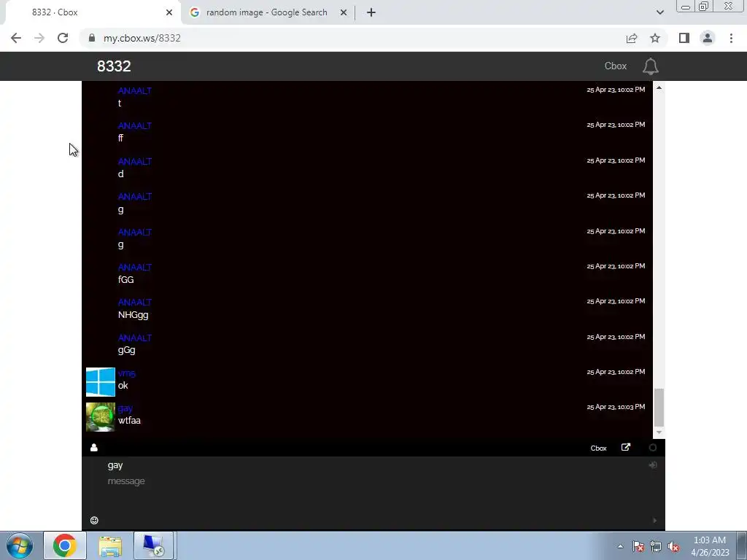Screen dimensions: 747x560
Task: Click the Chrome taskbar icon
Action: pyautogui.click(x=65, y=545)
